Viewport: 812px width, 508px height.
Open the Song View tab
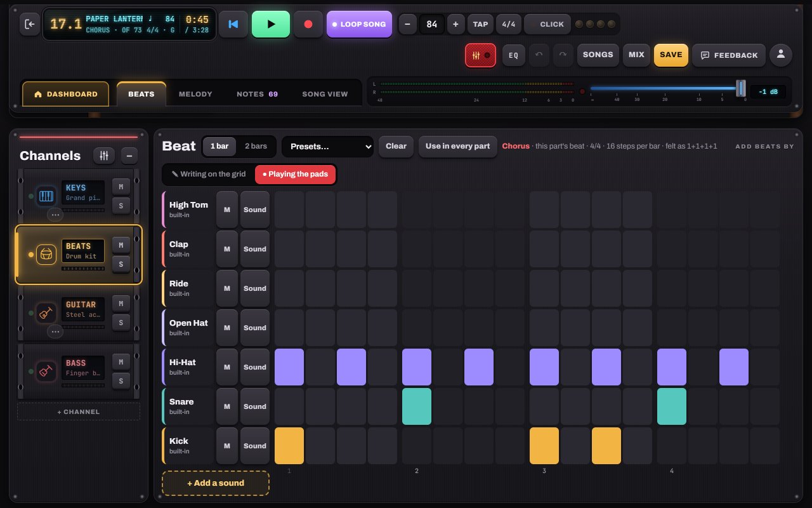pos(325,94)
